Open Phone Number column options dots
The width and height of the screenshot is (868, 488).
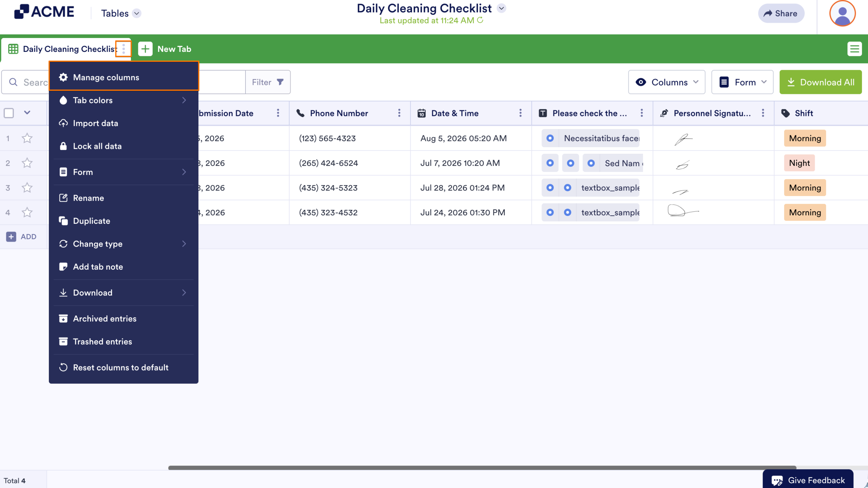(399, 113)
